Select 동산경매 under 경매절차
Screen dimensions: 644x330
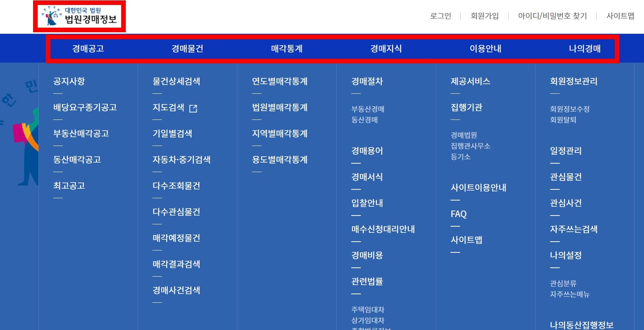coord(364,120)
